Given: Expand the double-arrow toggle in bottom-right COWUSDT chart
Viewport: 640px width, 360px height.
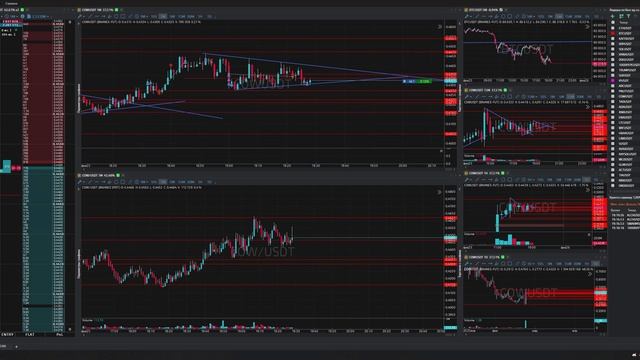Looking at the screenshot, I should [x=589, y=274].
